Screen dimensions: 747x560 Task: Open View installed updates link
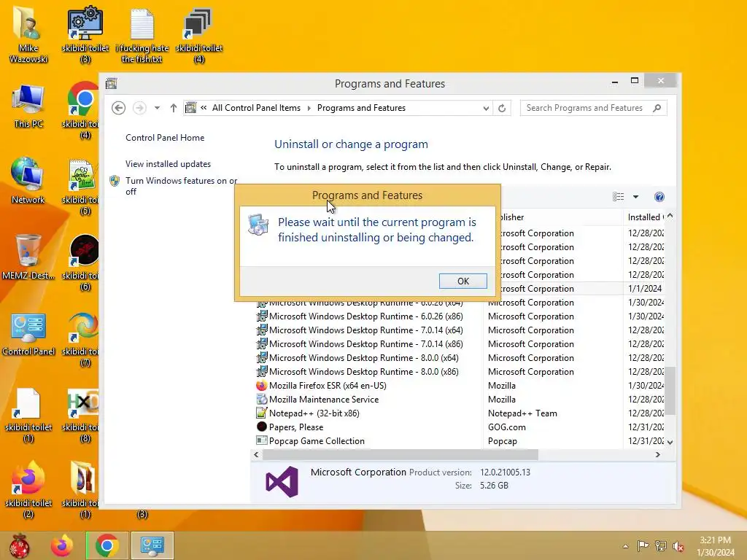168,164
